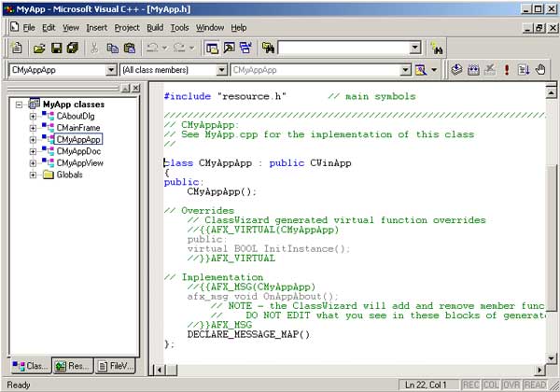Open the Window List icon
560x392 pixels.
pos(245,48)
